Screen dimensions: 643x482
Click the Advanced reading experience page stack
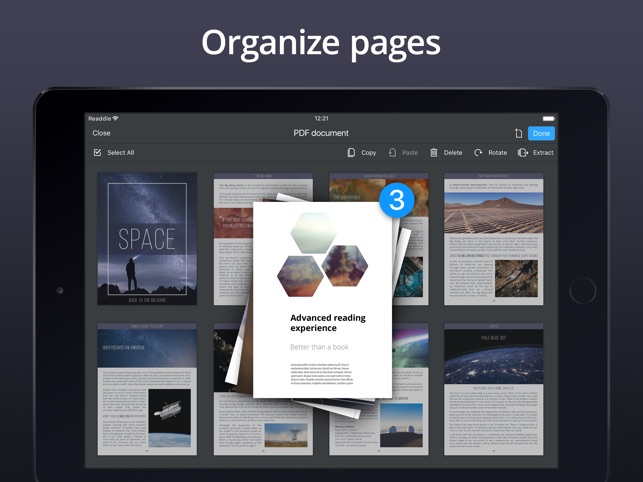[322, 300]
